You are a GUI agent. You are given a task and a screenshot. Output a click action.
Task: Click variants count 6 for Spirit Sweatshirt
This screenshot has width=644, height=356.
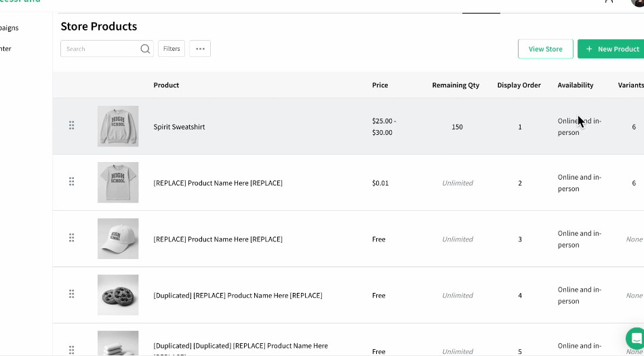pyautogui.click(x=634, y=127)
